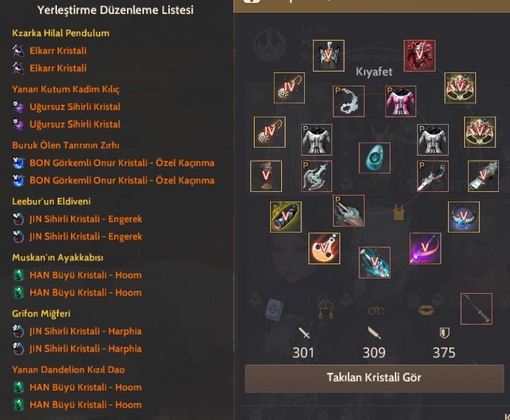
Task: Select the empty glasses accessory slot
Action: click(x=376, y=311)
